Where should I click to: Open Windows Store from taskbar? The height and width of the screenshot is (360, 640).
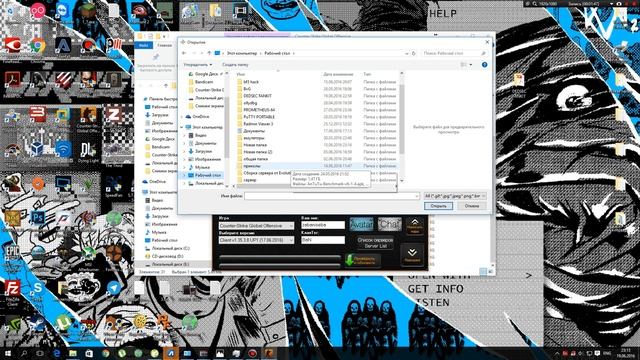coord(89,353)
